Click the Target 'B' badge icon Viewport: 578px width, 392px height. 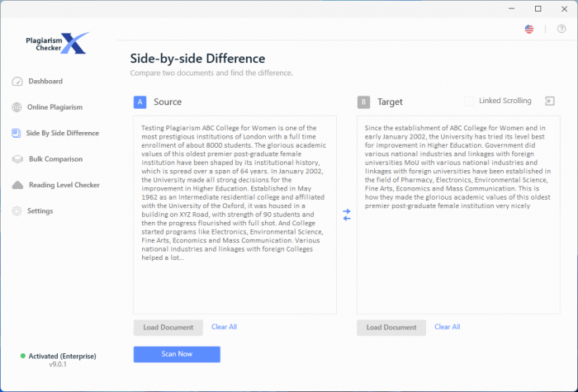tap(364, 102)
